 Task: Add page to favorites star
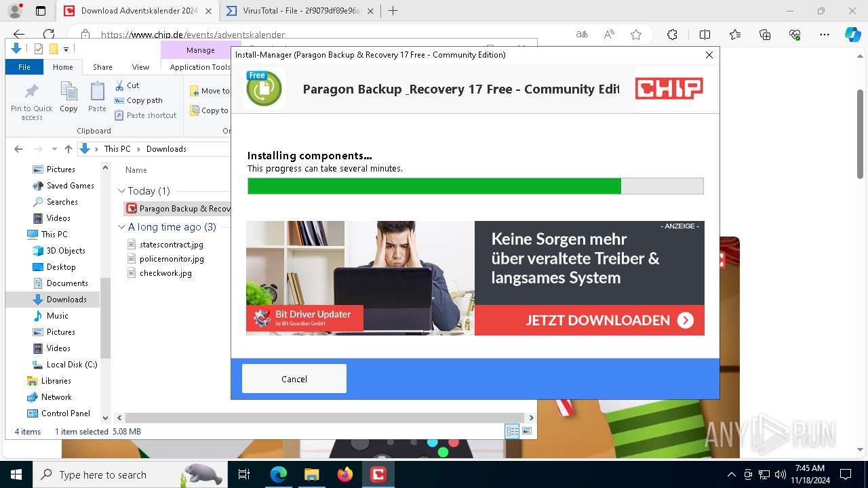[636, 35]
